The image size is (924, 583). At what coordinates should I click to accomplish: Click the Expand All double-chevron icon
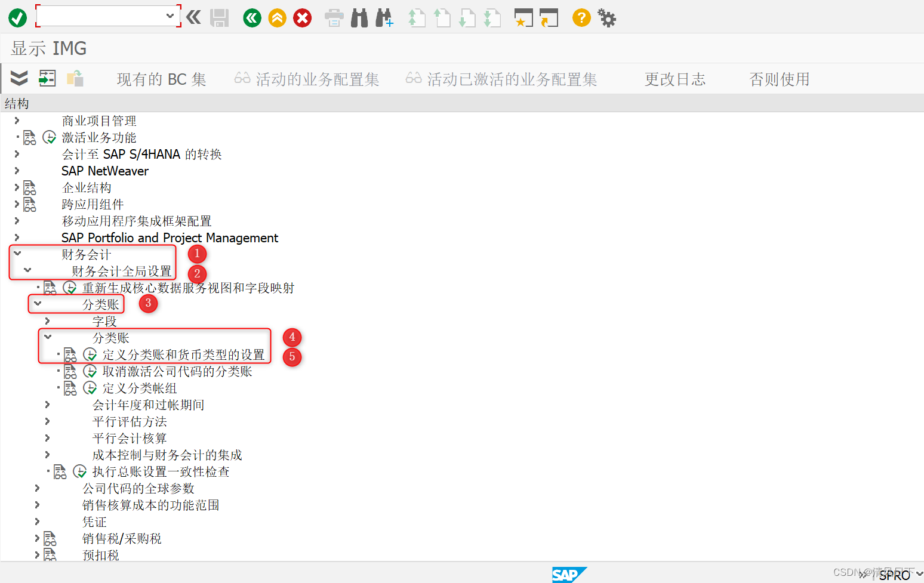click(19, 78)
